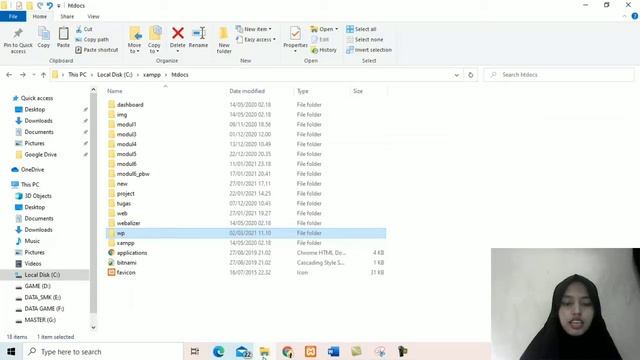Click the History button
640x360 pixels.
coord(324,50)
